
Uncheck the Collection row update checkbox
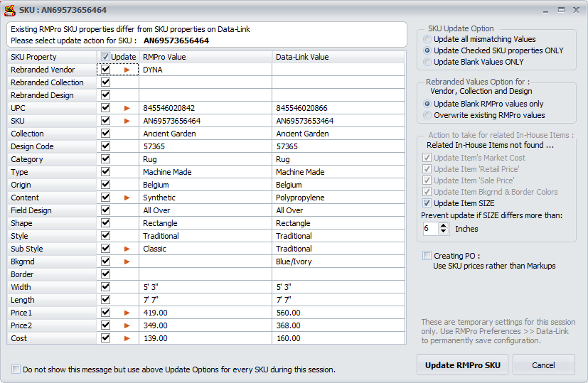tap(105, 134)
